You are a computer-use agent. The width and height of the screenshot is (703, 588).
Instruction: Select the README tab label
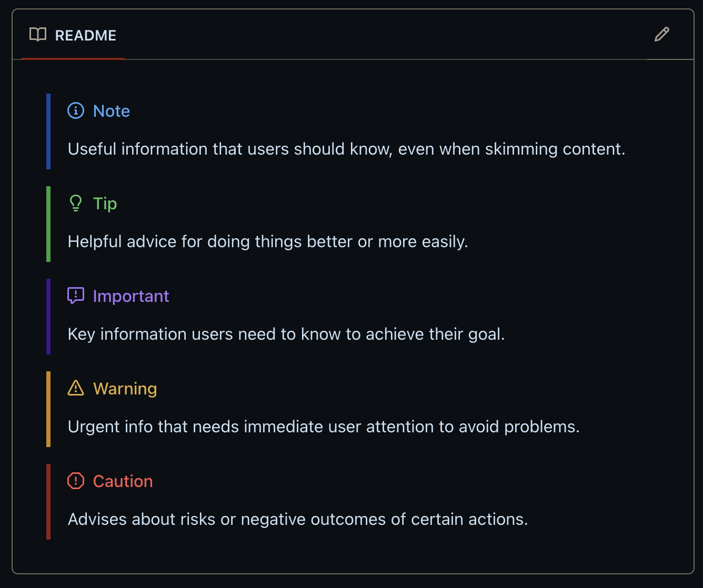85,35
